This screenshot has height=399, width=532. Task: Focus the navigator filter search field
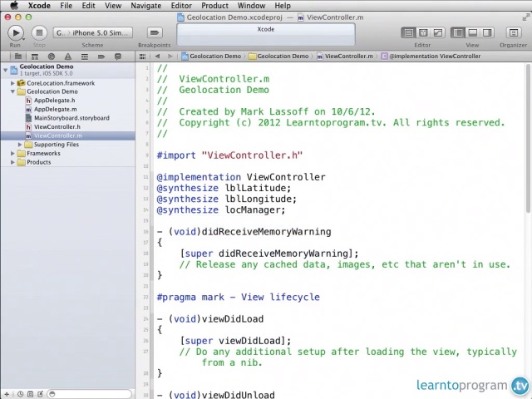click(89, 394)
